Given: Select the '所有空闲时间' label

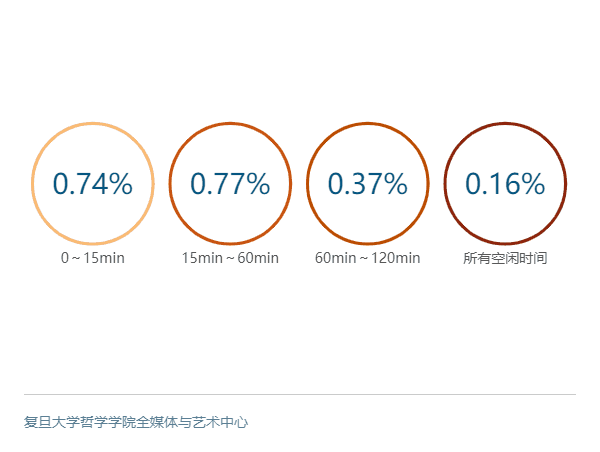Looking at the screenshot, I should pos(505,258).
